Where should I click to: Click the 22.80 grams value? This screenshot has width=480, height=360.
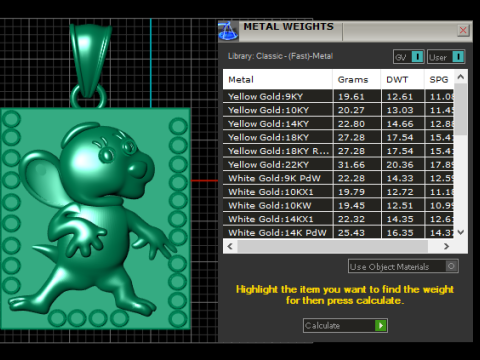coord(351,124)
